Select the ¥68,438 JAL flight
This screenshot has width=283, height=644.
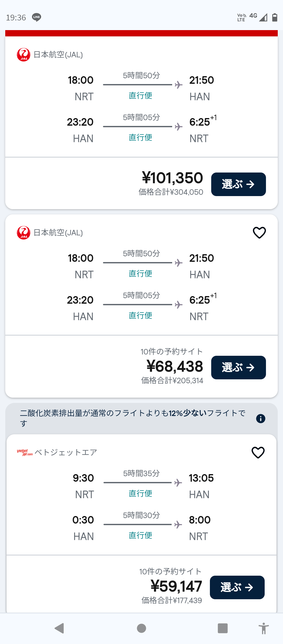238,368
